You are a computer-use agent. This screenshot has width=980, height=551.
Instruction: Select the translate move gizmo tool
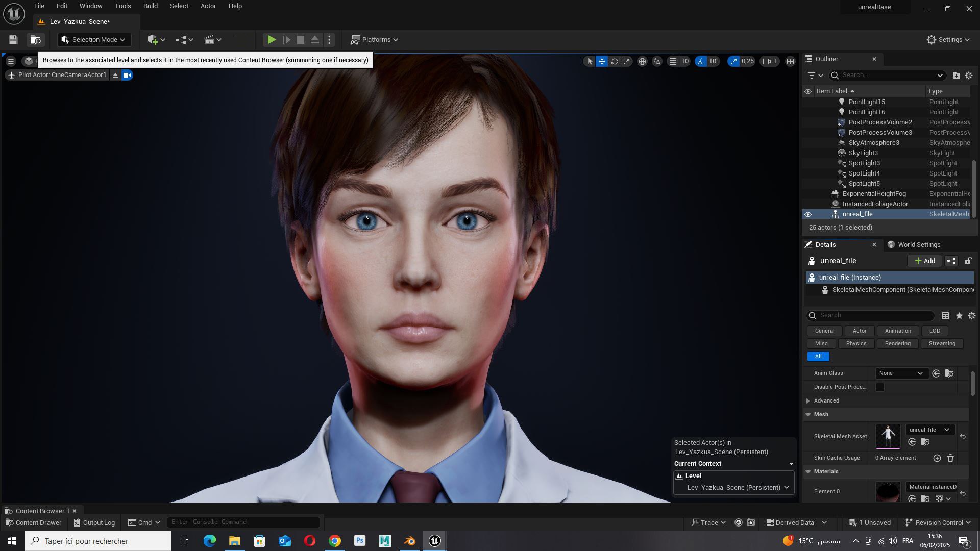pos(602,61)
